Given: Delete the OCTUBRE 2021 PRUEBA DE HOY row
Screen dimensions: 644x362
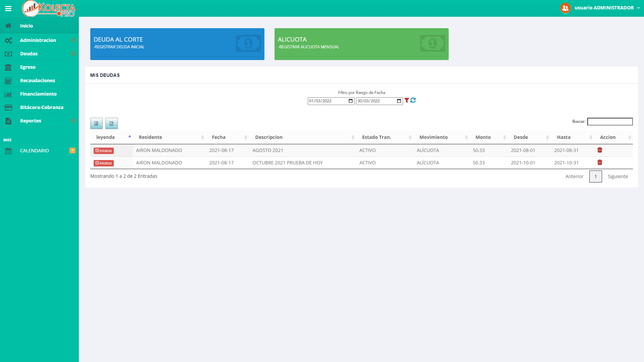Looking at the screenshot, I should click(x=600, y=162).
